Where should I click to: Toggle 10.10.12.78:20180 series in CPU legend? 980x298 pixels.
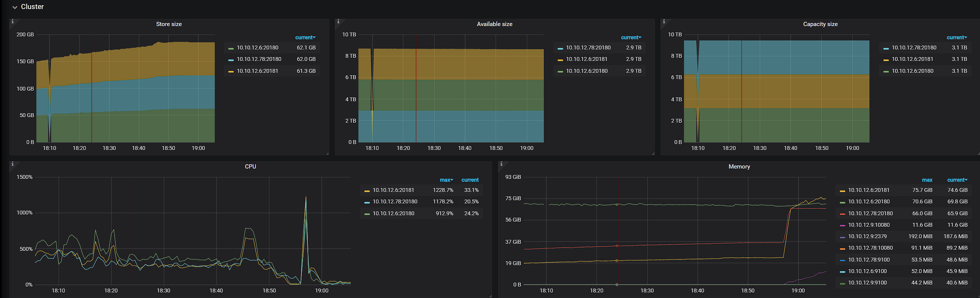[x=395, y=201]
